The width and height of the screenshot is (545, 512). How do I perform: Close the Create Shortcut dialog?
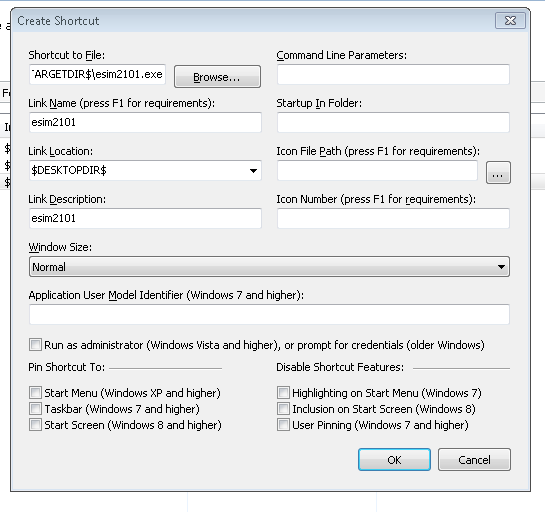point(510,21)
